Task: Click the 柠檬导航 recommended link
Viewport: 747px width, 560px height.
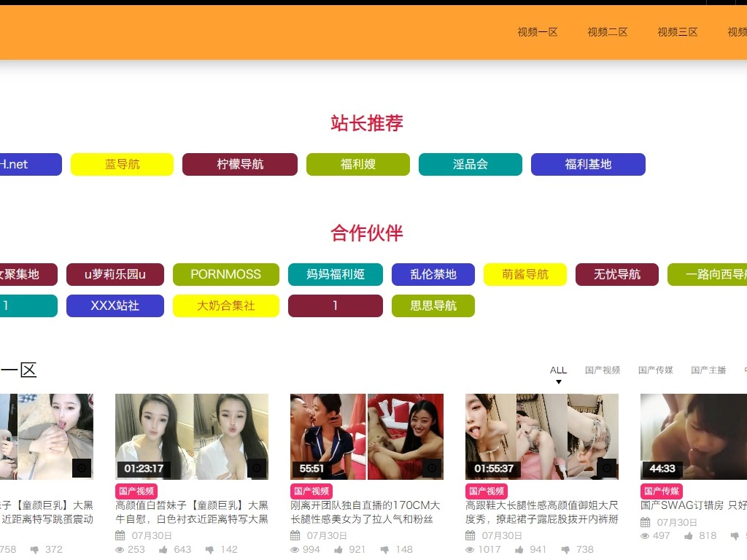Action: tap(240, 165)
